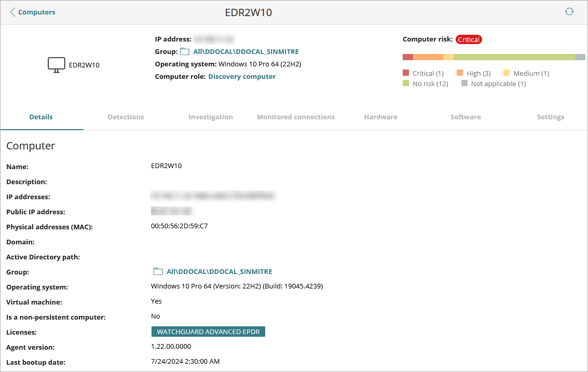The height and width of the screenshot is (372, 588).
Task: Navigate to the All\DDOCAL\DDOCAL_SINMITRE group
Action: tap(246, 51)
